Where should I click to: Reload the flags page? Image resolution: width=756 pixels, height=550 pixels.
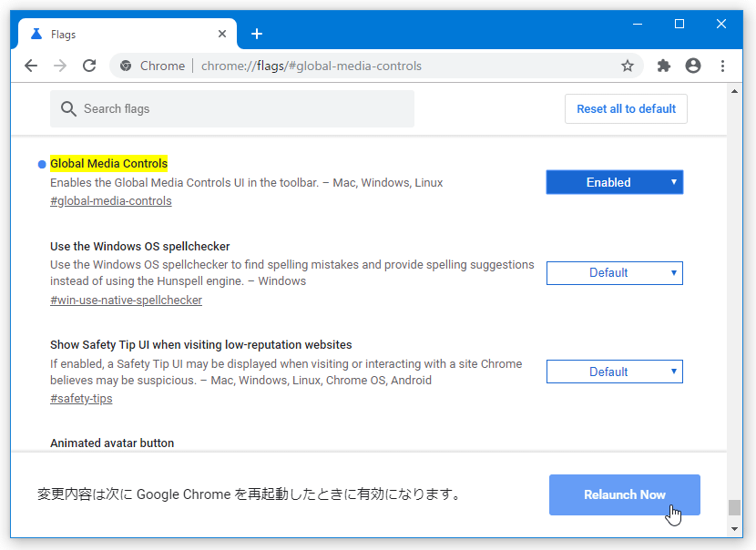(x=89, y=66)
